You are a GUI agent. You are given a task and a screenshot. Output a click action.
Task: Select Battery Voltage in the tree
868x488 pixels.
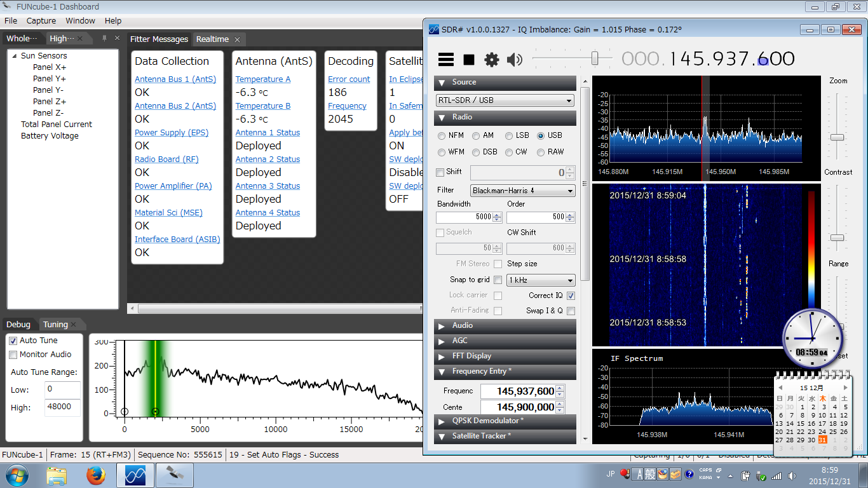50,136
